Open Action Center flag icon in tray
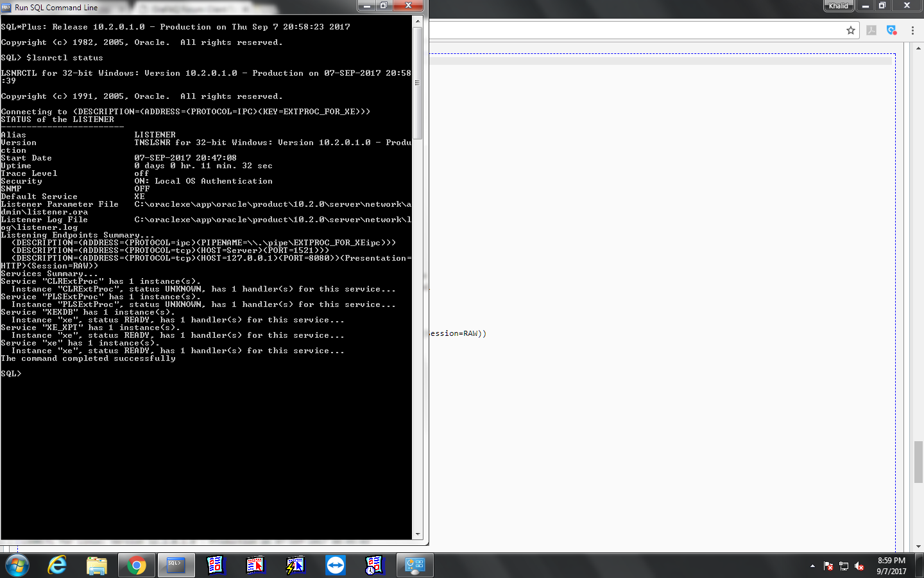Screen dimensions: 924x578 pyautogui.click(x=828, y=566)
